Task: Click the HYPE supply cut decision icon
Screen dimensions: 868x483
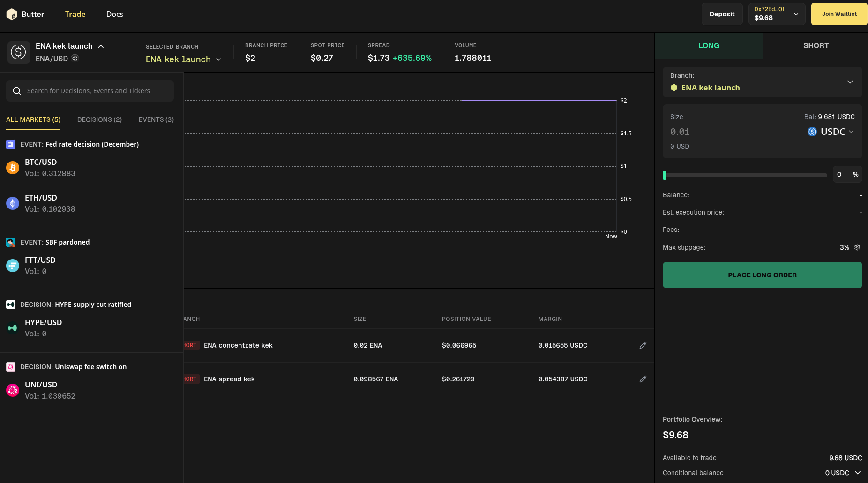Action: [11, 305]
